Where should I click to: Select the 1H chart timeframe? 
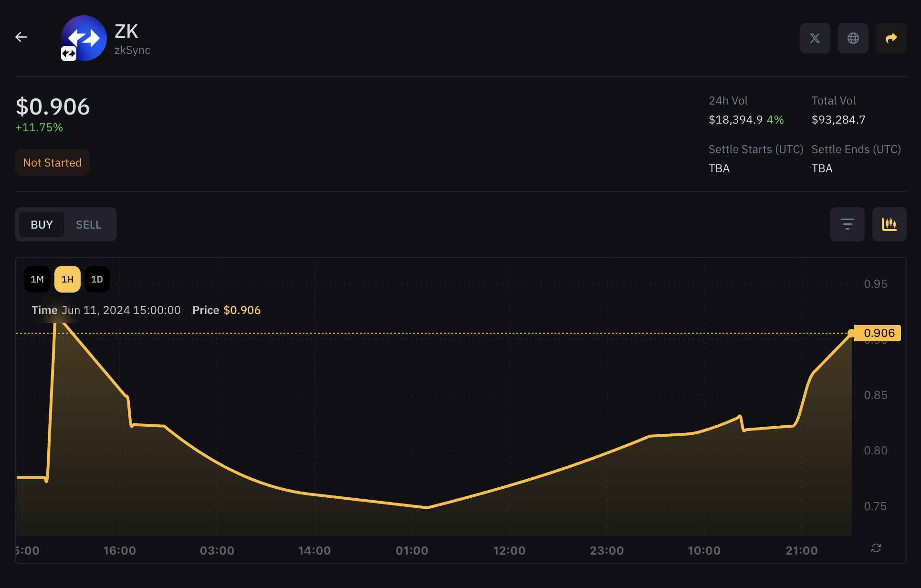tap(67, 279)
